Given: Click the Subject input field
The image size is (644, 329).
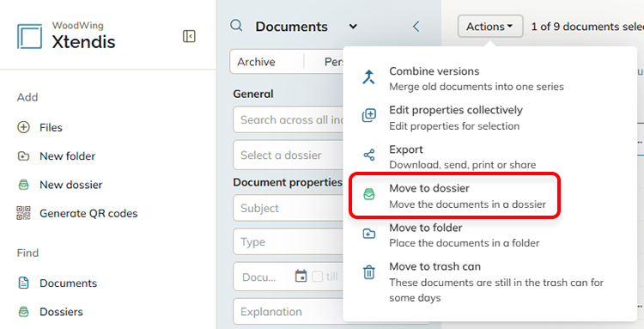Looking at the screenshot, I should (288, 208).
